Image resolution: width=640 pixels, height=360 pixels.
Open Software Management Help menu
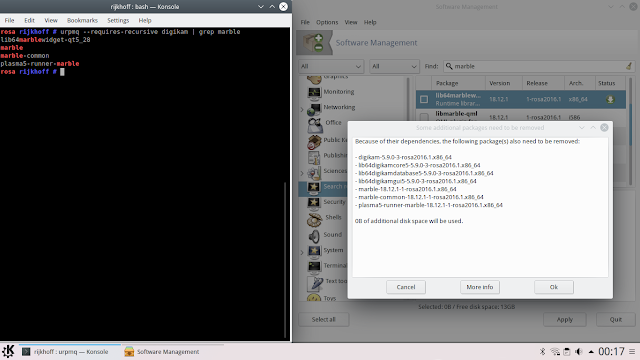pos(370,22)
